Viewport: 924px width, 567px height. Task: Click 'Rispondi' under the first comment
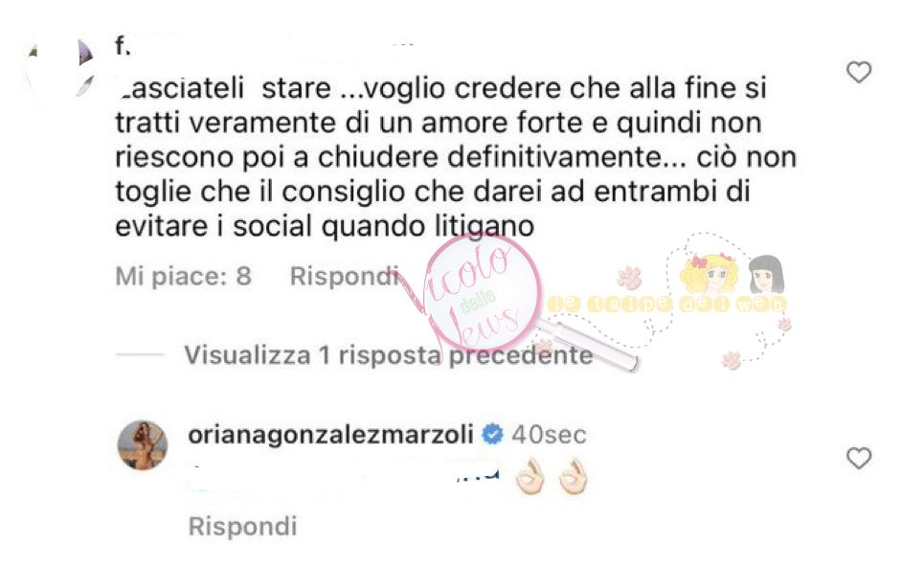(x=344, y=276)
